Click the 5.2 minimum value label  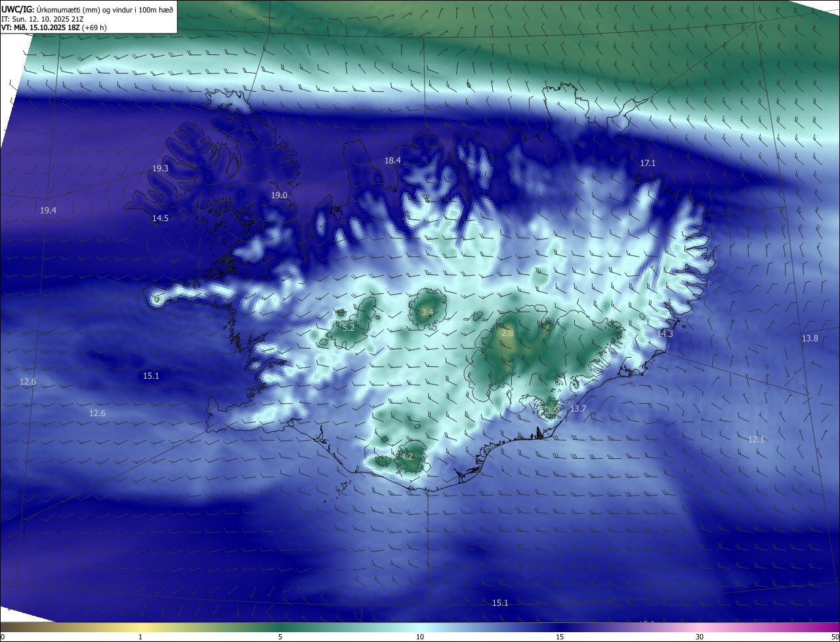pyautogui.click(x=348, y=327)
